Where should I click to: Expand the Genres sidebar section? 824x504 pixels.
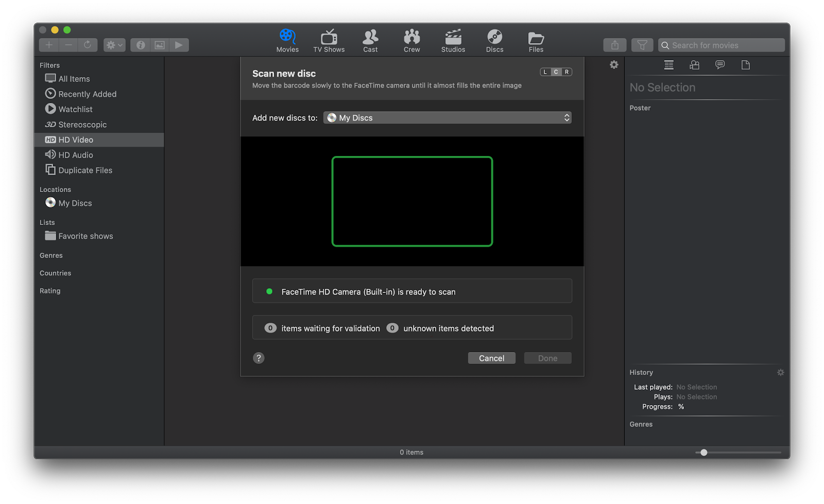tap(51, 255)
